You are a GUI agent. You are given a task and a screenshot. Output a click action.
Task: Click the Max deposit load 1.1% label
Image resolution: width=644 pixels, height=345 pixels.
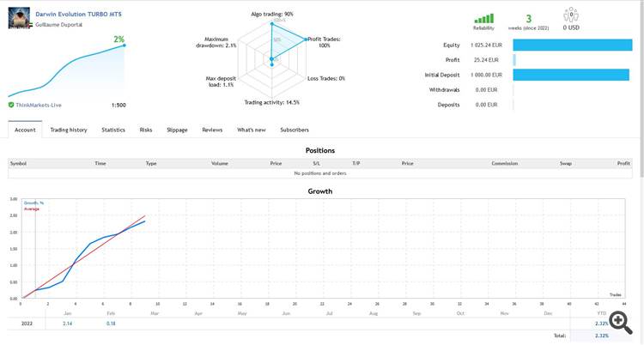pyautogui.click(x=220, y=82)
